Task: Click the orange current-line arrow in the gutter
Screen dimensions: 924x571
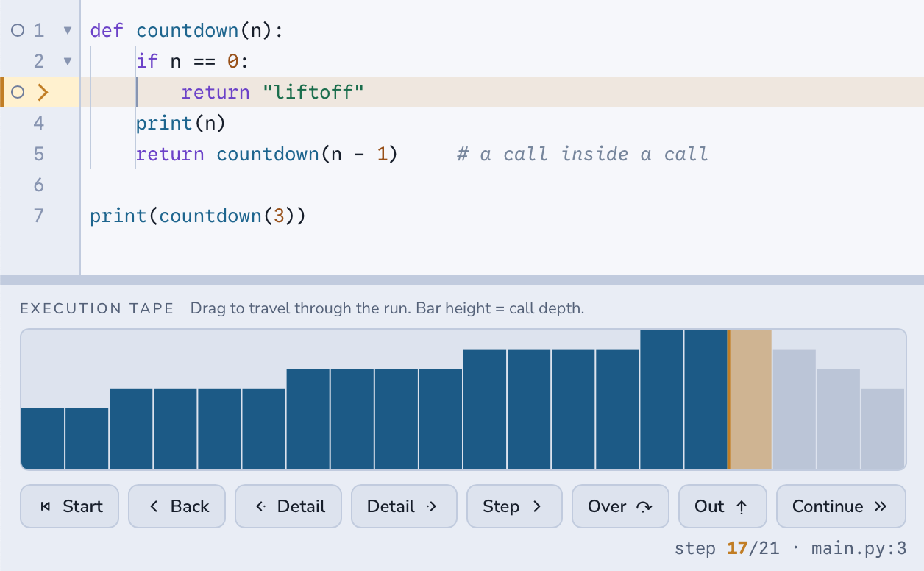Action: point(43,92)
